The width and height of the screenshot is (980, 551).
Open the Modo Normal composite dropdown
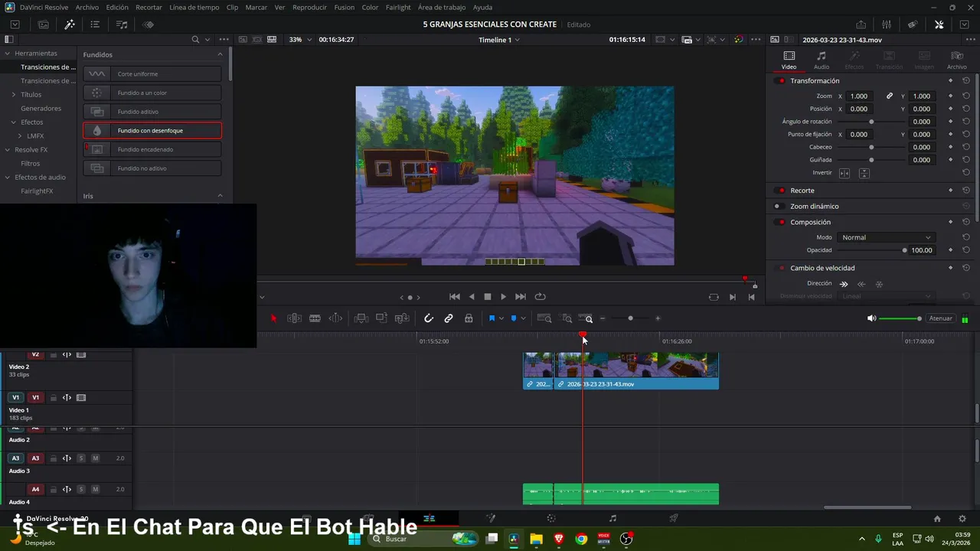click(x=886, y=237)
